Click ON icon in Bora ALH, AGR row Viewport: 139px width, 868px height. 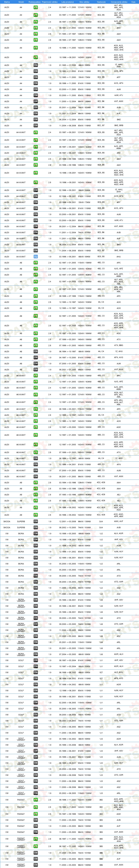(36, 534)
